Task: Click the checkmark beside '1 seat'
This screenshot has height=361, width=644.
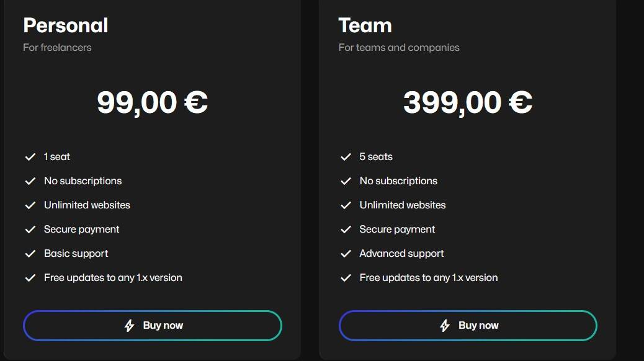Action: [30, 156]
